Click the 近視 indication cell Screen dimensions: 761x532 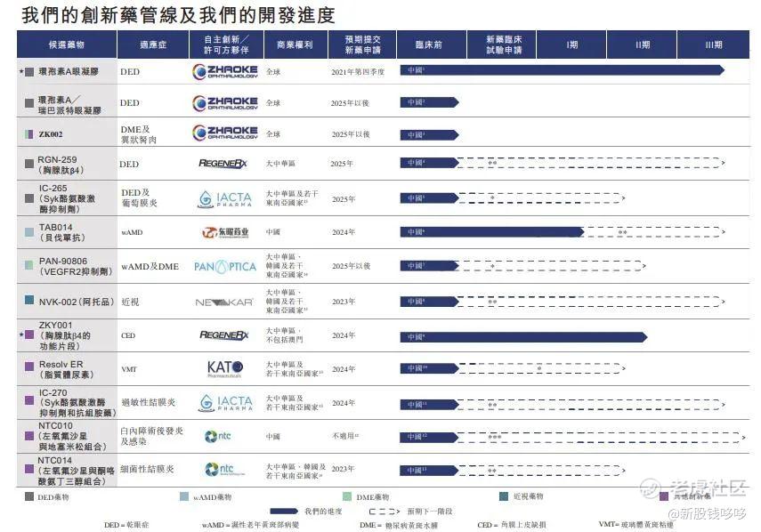click(x=130, y=302)
